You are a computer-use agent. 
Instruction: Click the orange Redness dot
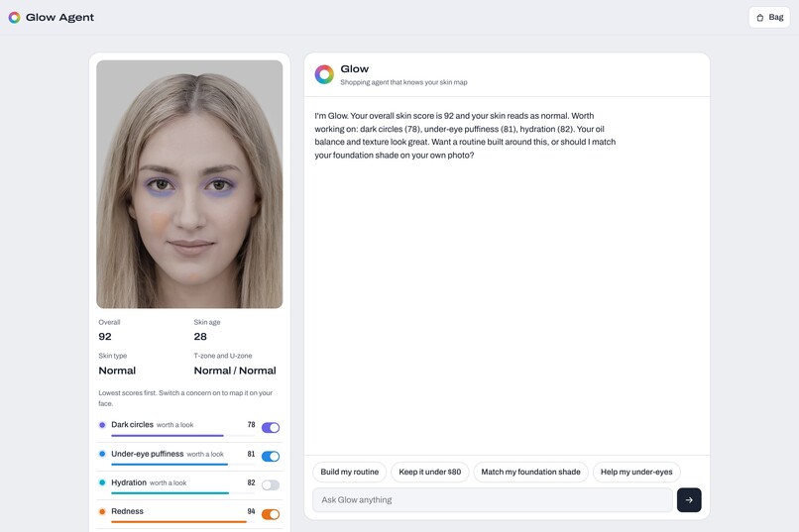(x=102, y=511)
